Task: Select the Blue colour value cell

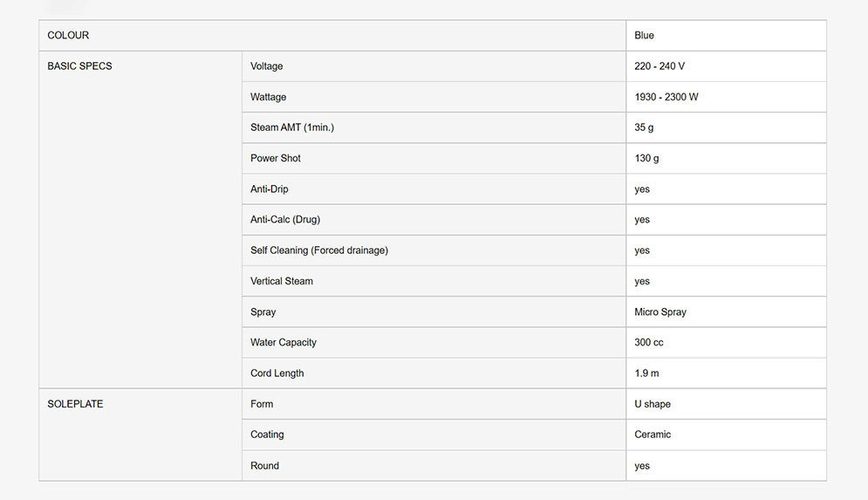Action: (x=645, y=36)
